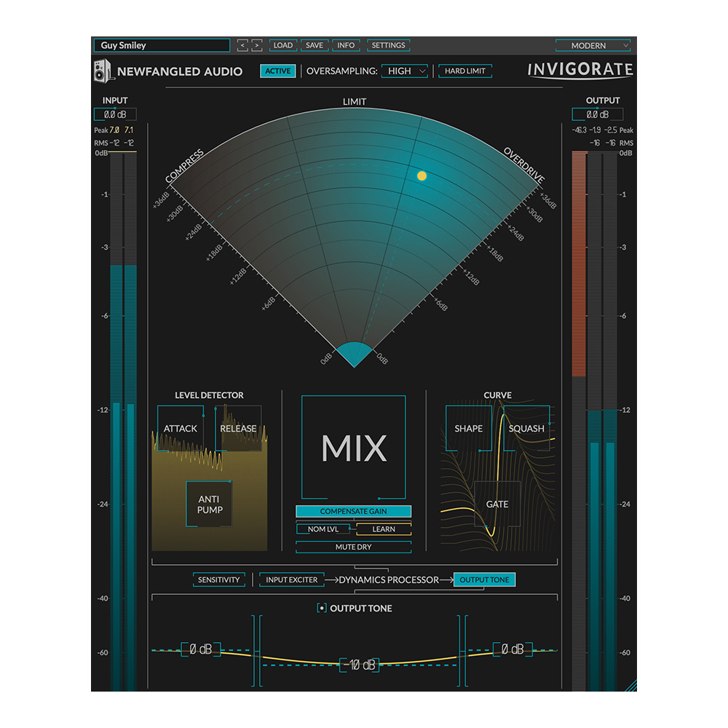Viewport: 728px width, 728px height.
Task: Open the MODERN style dropdown
Action: click(593, 45)
